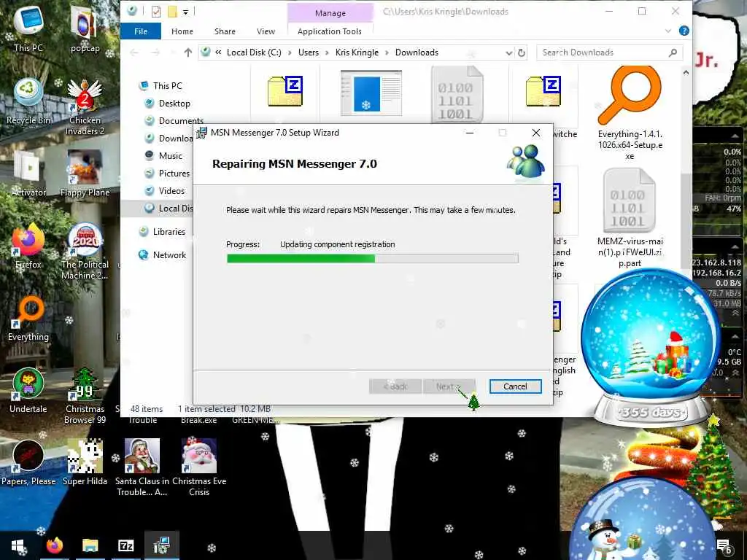
Task: Launch Papers, Please desktop shortcut
Action: pos(28,463)
